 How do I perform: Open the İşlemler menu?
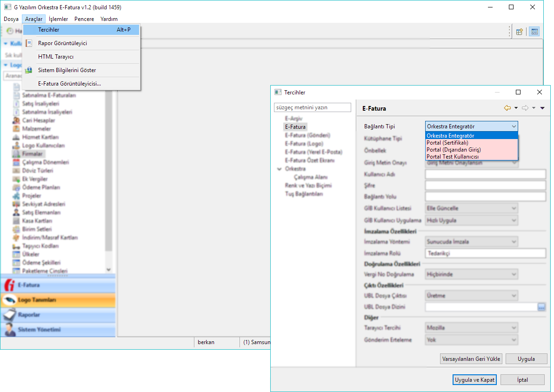pyautogui.click(x=58, y=19)
